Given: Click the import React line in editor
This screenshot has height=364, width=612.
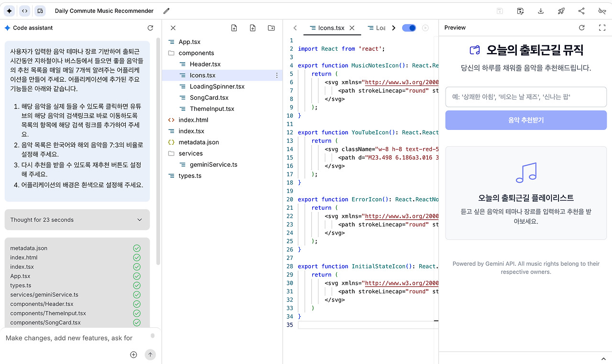Looking at the screenshot, I should [x=341, y=49].
